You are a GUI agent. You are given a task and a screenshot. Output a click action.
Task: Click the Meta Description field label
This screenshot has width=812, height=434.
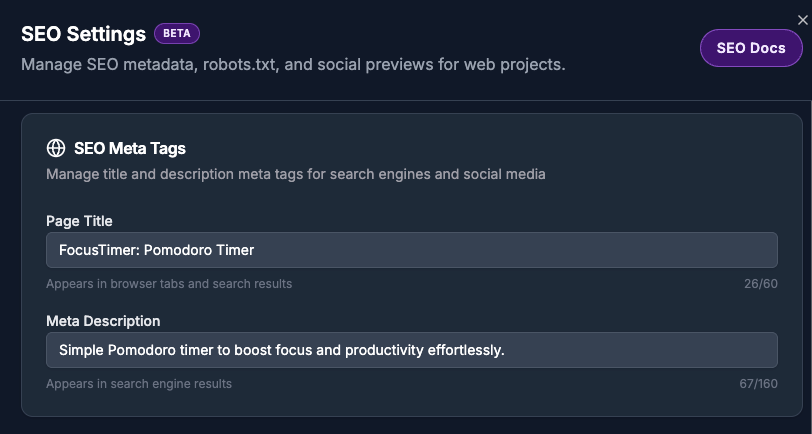click(x=103, y=321)
